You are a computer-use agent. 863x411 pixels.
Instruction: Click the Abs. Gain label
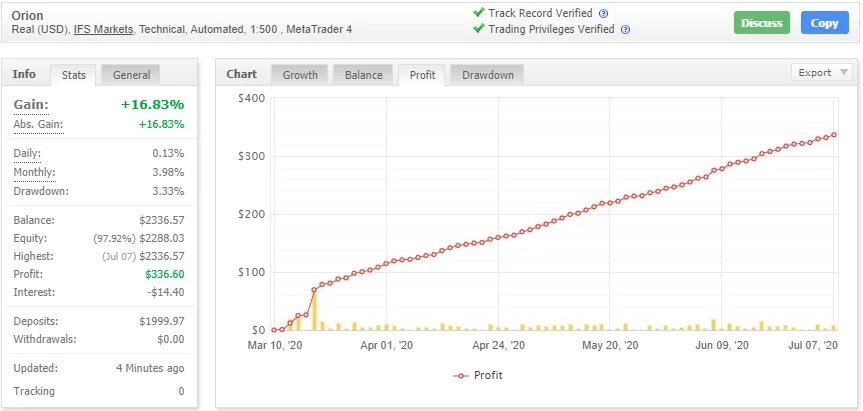pyautogui.click(x=37, y=124)
